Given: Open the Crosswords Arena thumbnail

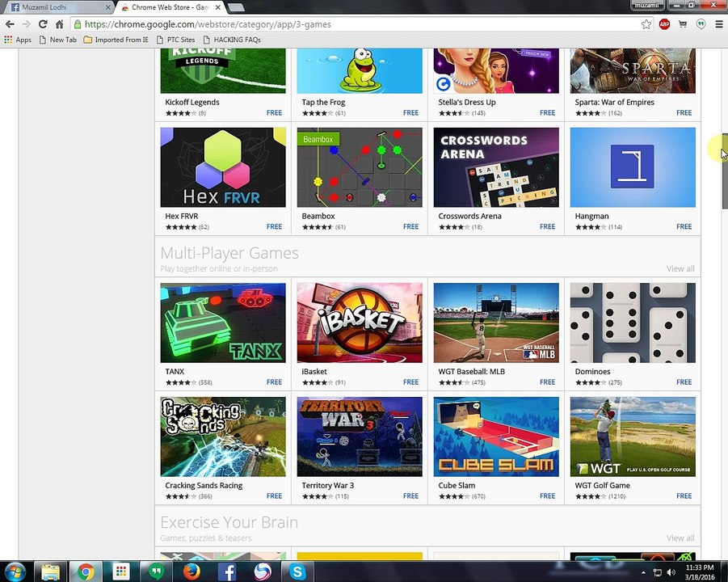Looking at the screenshot, I should coord(496,167).
